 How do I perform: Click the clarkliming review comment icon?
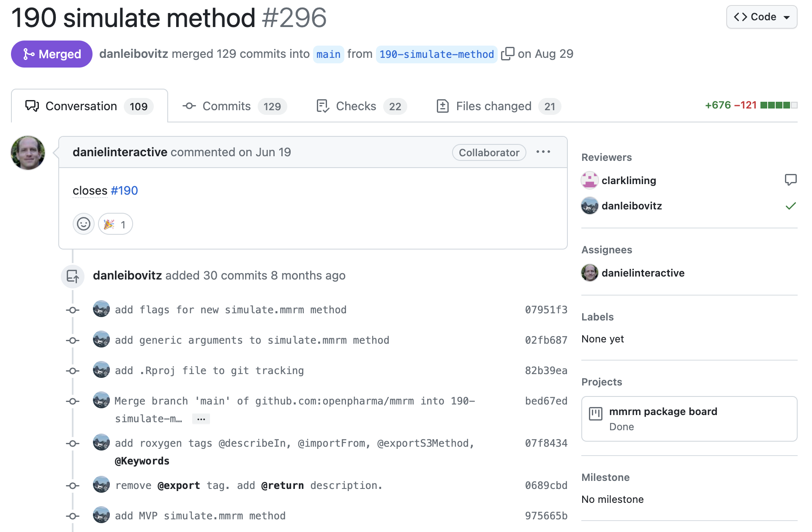point(790,180)
